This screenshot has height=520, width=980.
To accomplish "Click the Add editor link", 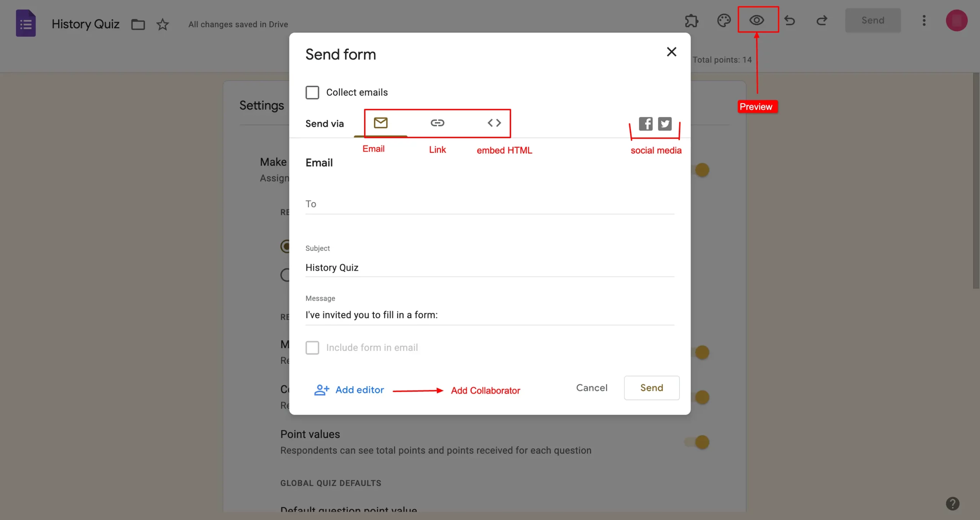I will 359,389.
